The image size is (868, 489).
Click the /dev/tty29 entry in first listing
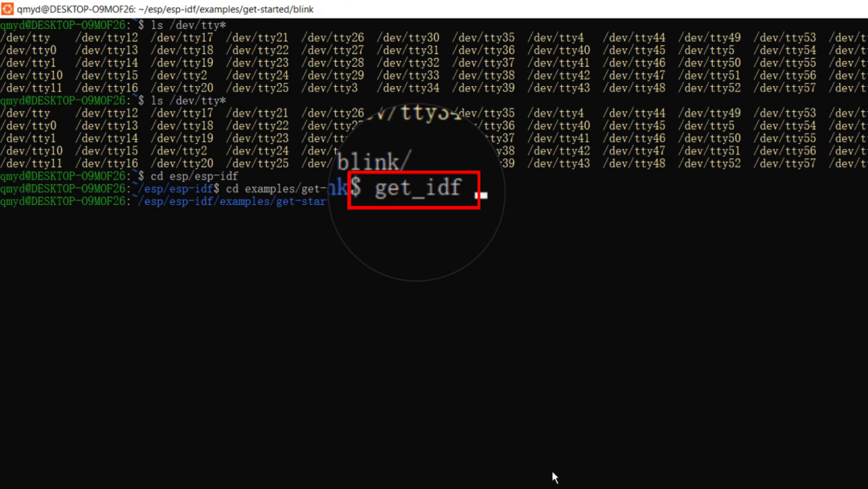point(333,76)
